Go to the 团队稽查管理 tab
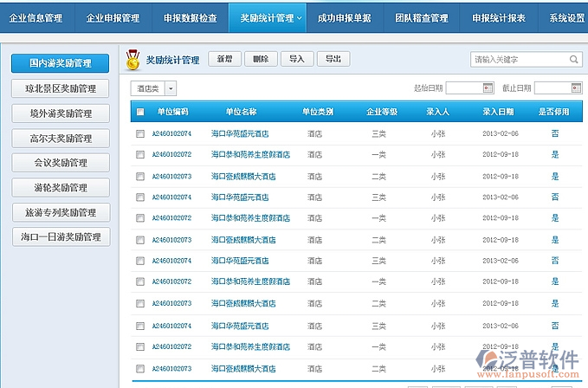The image size is (588, 388). point(421,17)
